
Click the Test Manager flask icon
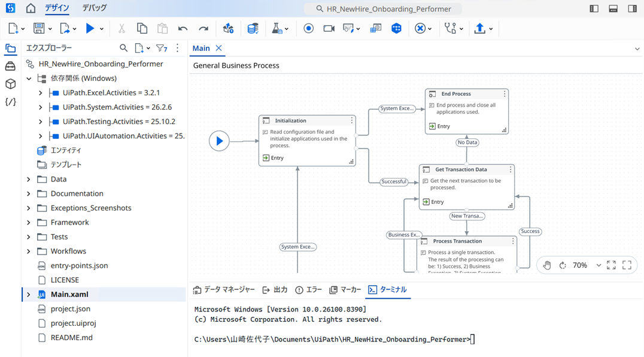pos(277,28)
